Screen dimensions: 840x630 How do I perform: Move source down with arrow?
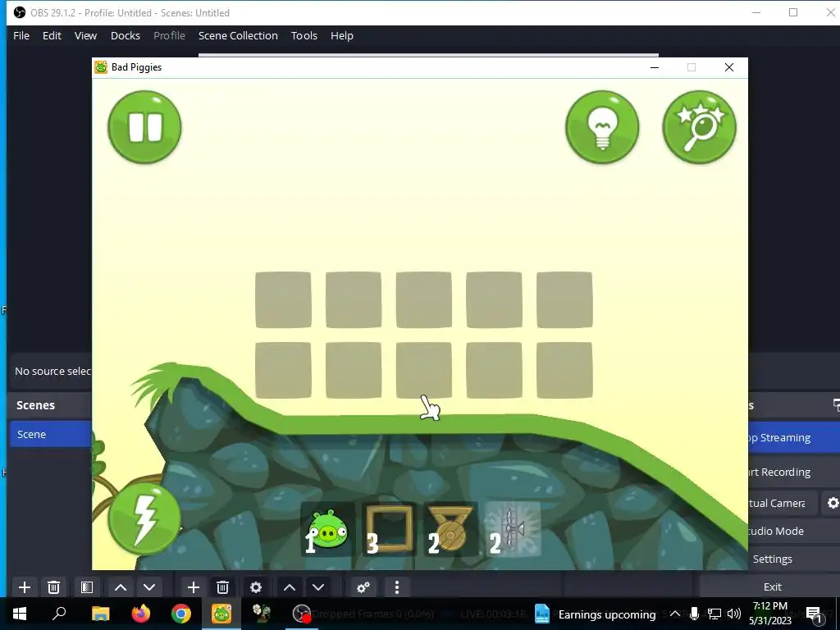point(318,587)
